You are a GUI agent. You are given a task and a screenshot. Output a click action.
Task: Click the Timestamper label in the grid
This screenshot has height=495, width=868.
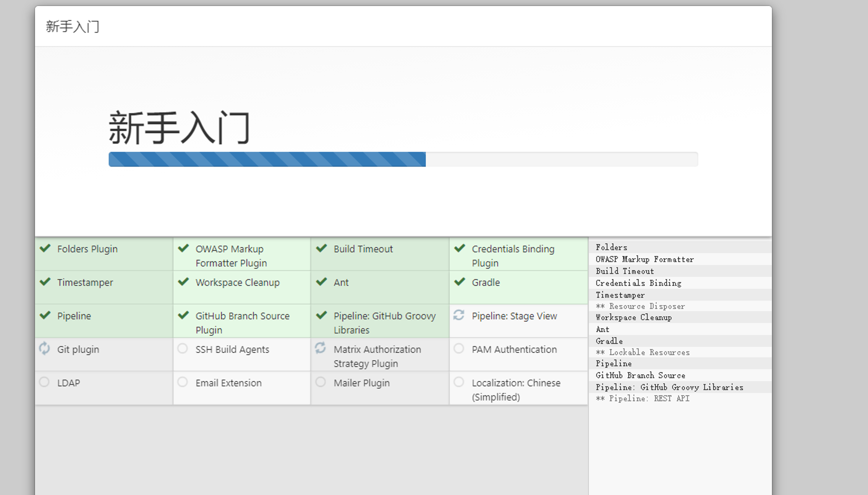[85, 282]
